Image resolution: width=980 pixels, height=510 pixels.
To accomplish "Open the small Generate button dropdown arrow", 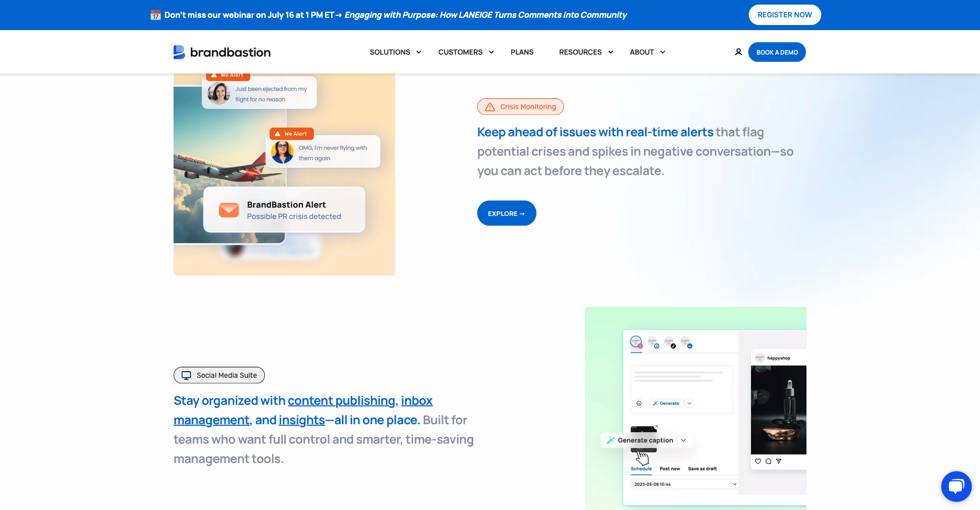I will coord(690,403).
